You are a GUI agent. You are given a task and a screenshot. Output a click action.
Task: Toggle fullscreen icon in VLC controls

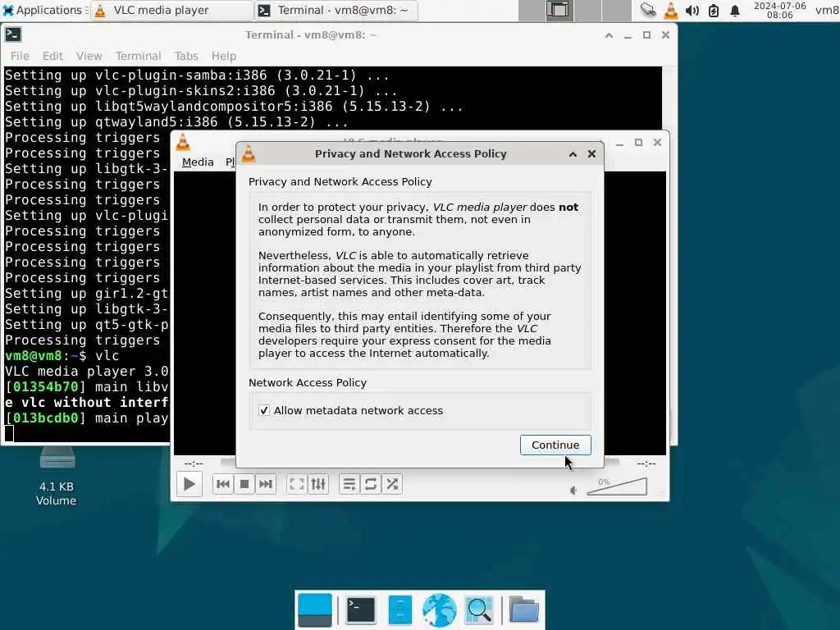coord(297,484)
